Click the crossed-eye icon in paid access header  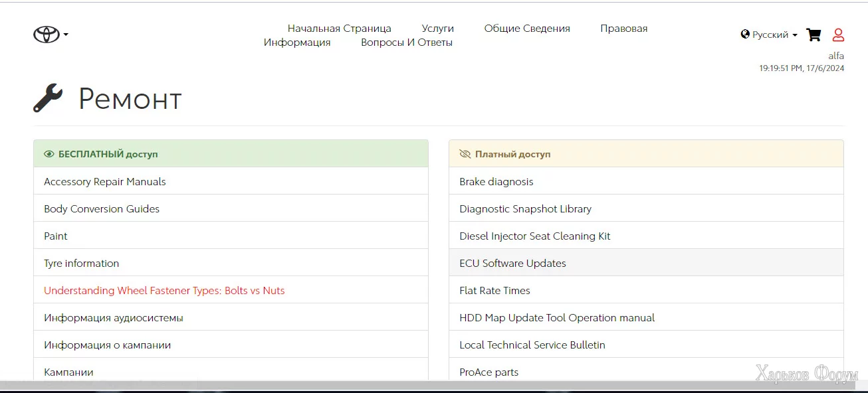465,154
